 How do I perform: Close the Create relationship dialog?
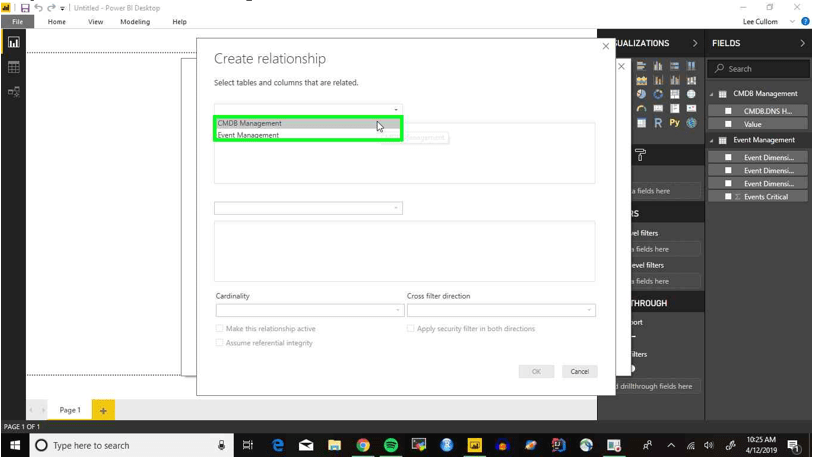pyautogui.click(x=606, y=46)
